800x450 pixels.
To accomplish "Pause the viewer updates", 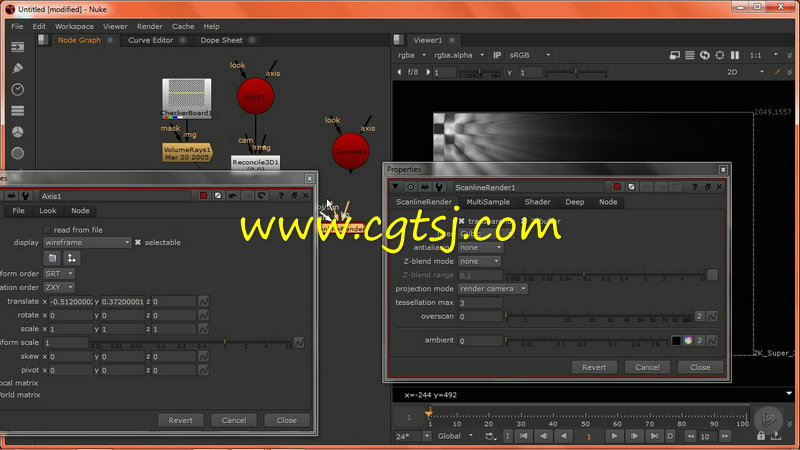I will point(735,55).
